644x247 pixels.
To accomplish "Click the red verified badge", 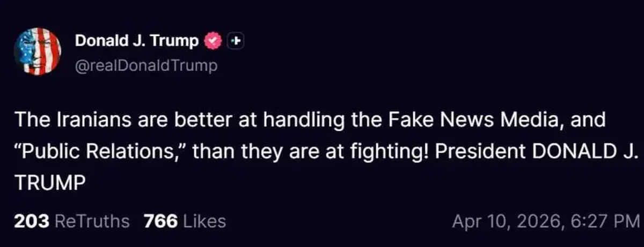I will pos(215,40).
